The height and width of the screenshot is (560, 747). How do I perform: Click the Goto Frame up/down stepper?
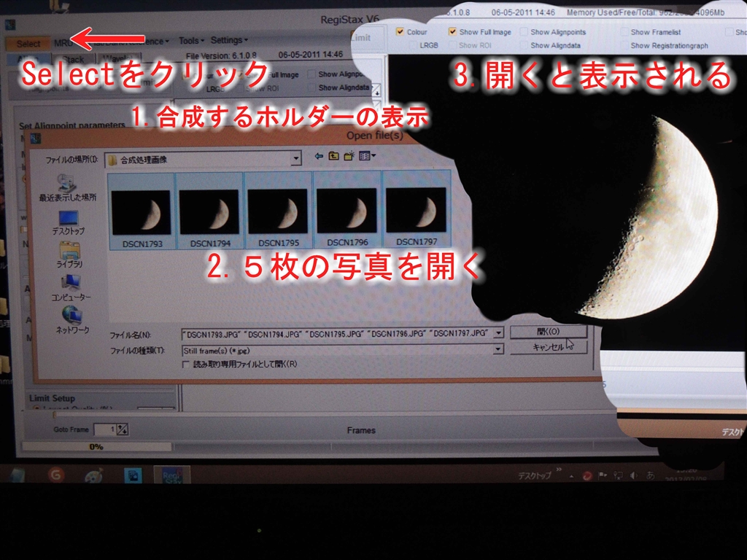123,429
